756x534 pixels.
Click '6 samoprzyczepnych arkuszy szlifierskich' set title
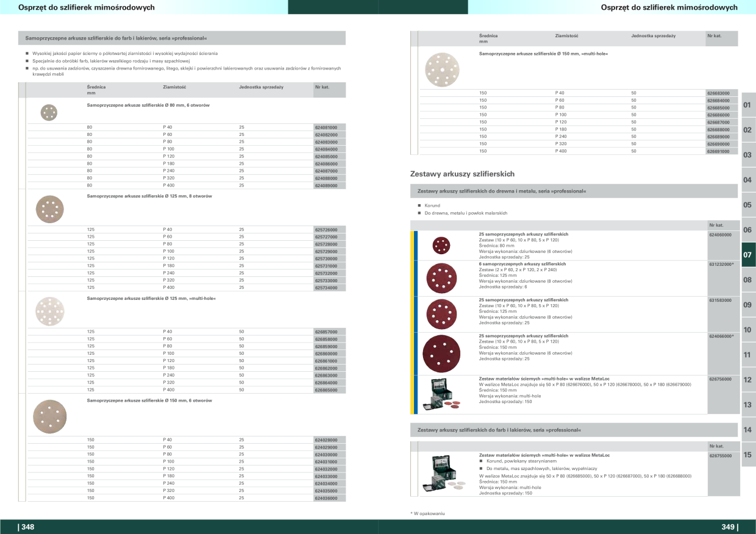click(x=522, y=264)
